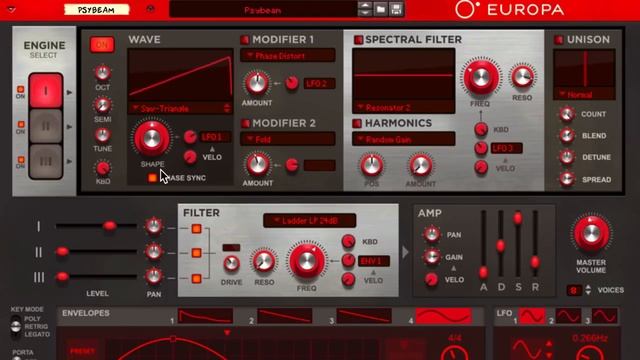The image size is (640, 360).
Task: Adjust Engine I level slider
Action: 109,225
